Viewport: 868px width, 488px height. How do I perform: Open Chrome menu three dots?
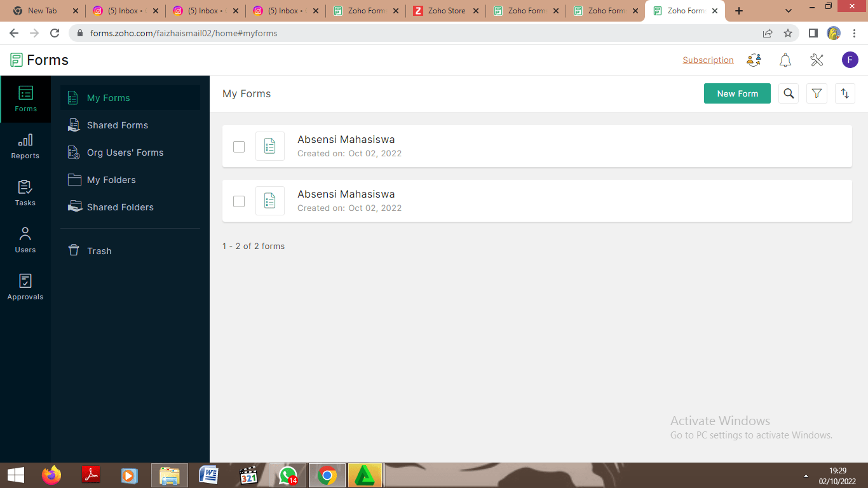854,33
